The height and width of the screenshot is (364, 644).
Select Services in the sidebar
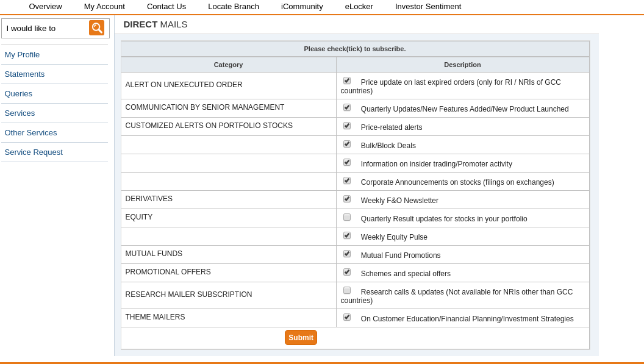click(20, 113)
